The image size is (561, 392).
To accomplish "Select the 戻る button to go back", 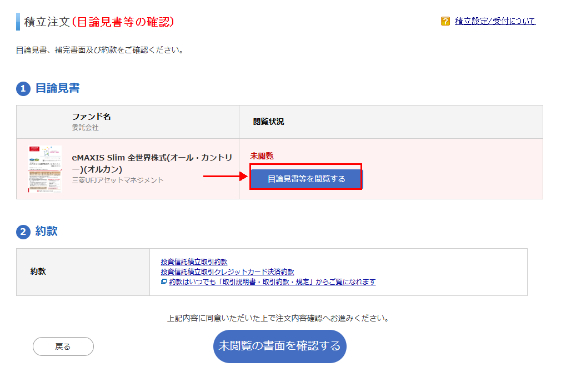I will point(63,346).
